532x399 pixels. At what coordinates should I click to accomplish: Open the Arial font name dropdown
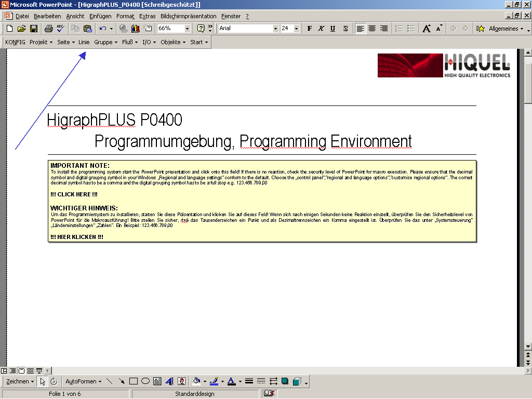(275, 29)
